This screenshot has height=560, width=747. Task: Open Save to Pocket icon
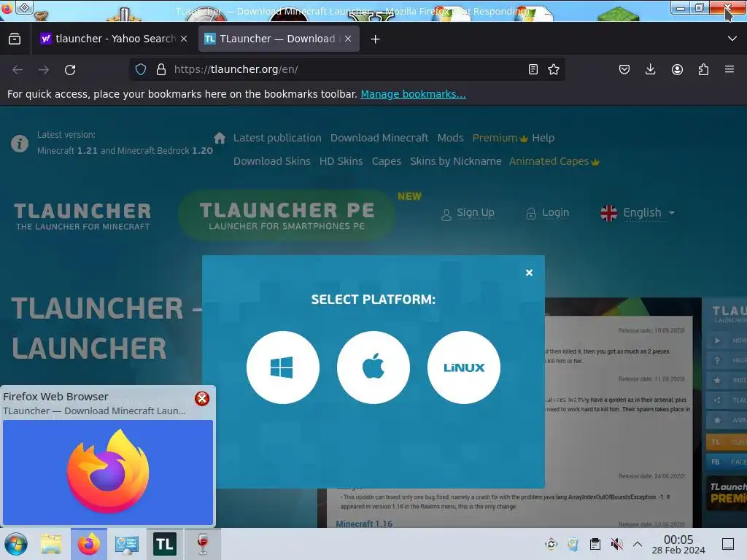point(624,69)
